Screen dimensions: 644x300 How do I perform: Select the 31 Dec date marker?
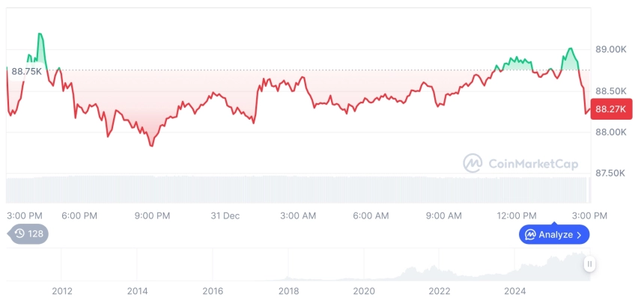(225, 215)
